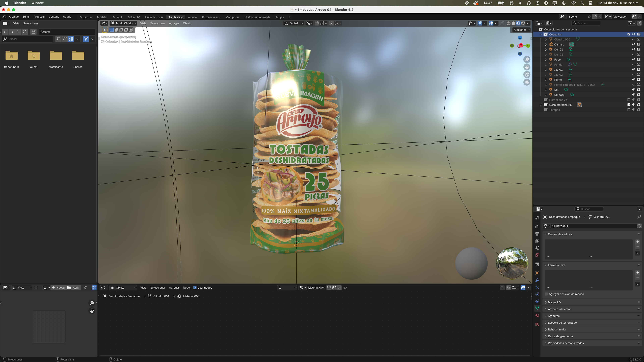Uncheck Usar nodos checkbox
The width and height of the screenshot is (644, 362).
[195, 288]
